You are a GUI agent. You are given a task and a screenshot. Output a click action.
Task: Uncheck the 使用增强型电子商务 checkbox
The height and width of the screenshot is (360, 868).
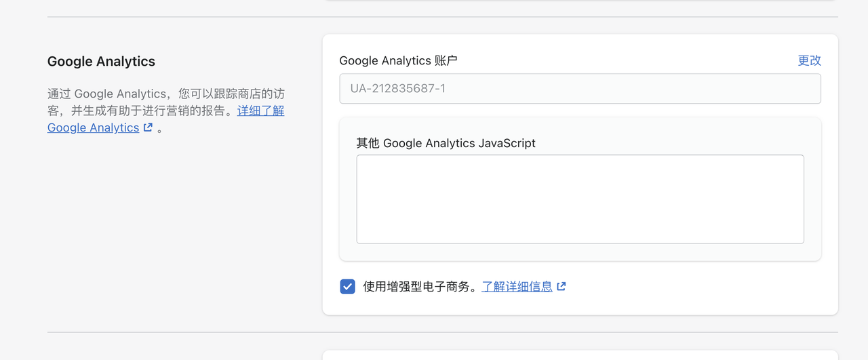coord(347,287)
